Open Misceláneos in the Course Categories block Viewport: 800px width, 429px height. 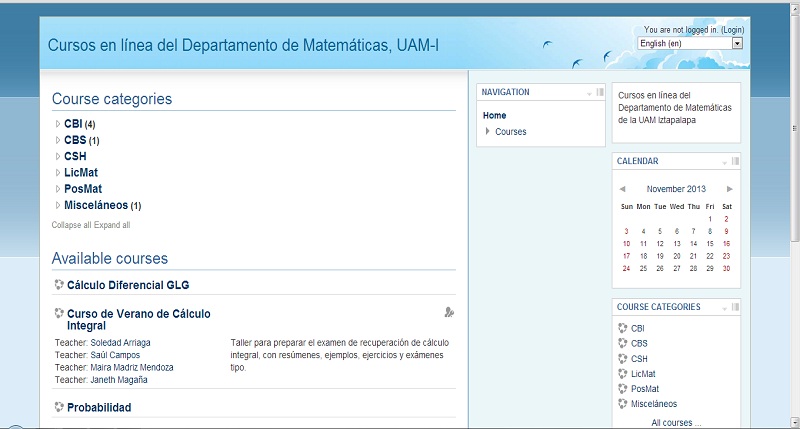click(654, 404)
